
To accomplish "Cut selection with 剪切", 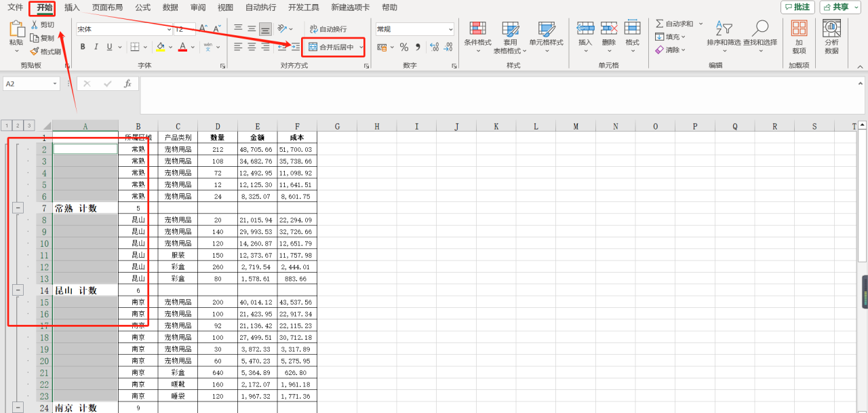I will [42, 24].
